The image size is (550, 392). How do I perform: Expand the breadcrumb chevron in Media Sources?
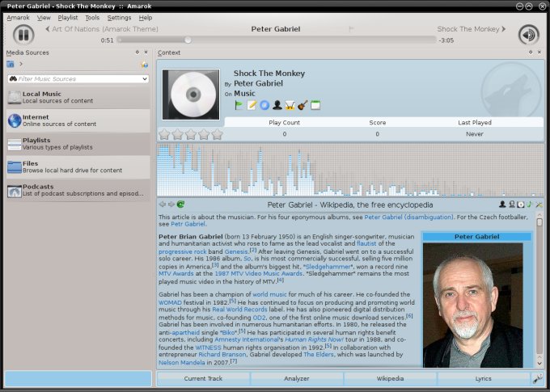(21, 64)
